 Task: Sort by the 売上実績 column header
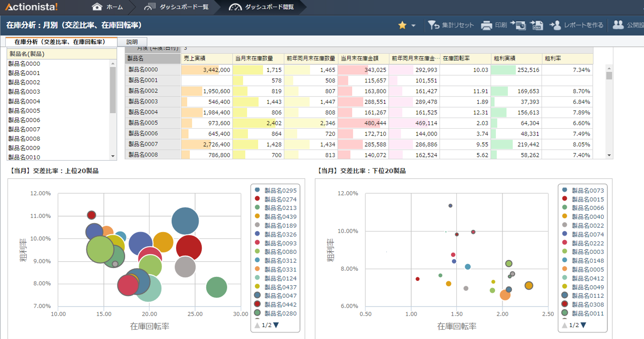207,58
